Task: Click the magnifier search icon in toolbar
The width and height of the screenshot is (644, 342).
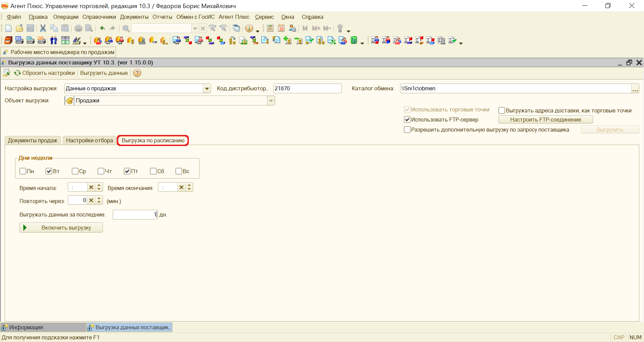Action: pyautogui.click(x=126, y=29)
